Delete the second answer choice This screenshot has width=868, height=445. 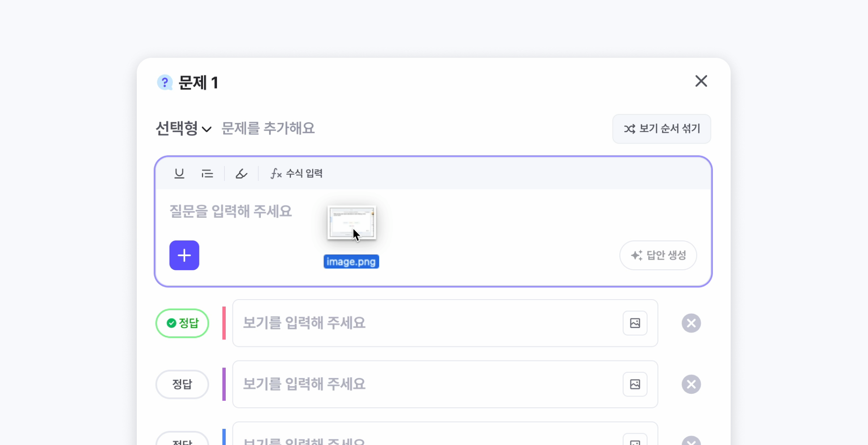pos(691,385)
